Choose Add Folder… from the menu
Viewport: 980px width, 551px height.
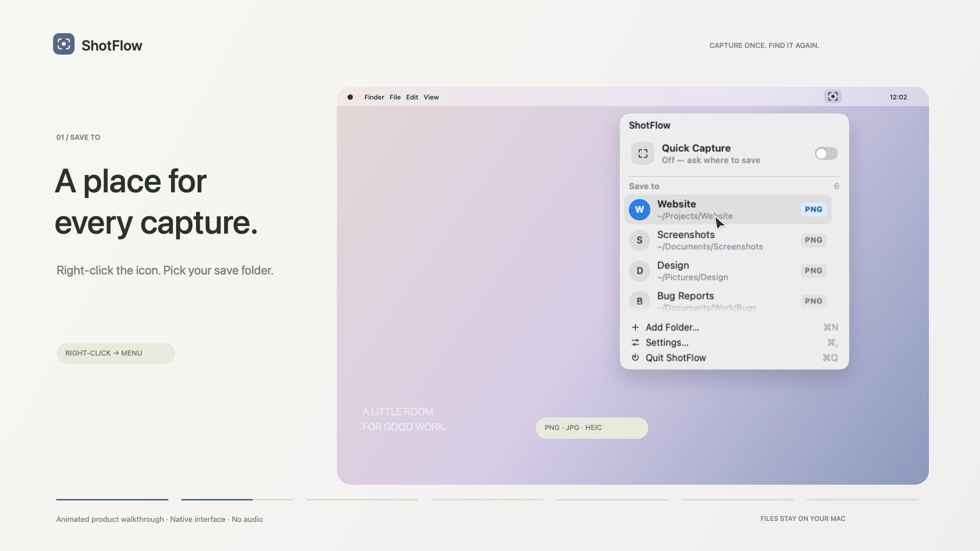pos(734,327)
